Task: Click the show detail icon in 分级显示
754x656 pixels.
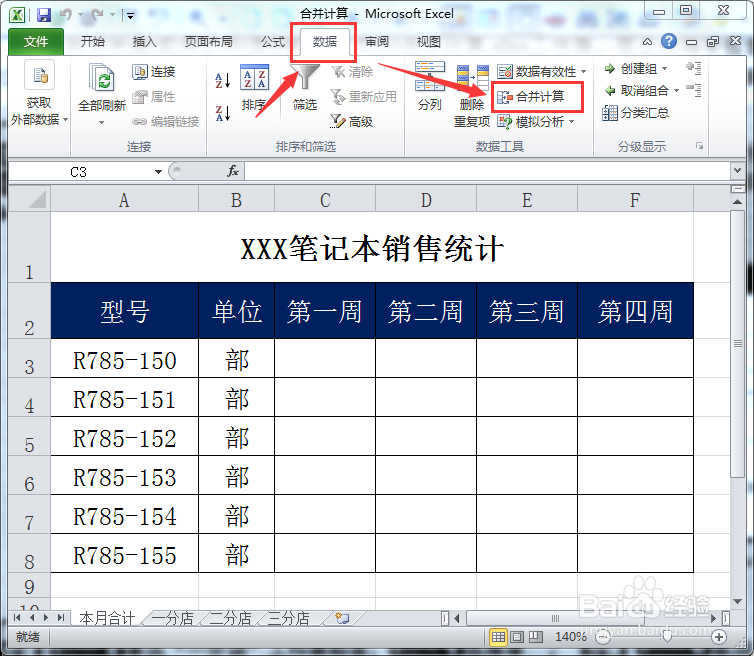Action: pos(694,68)
